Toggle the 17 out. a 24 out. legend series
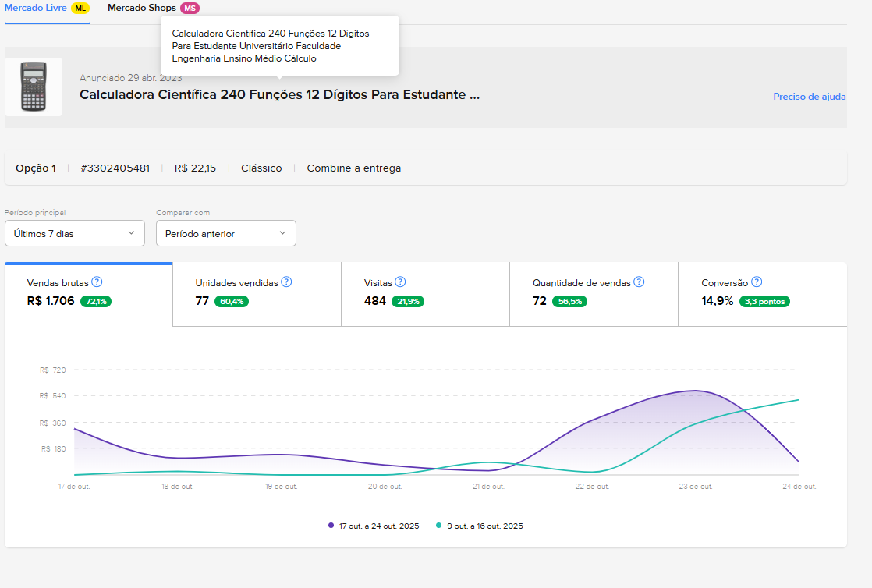Viewport: 872px width, 588px height. click(374, 526)
